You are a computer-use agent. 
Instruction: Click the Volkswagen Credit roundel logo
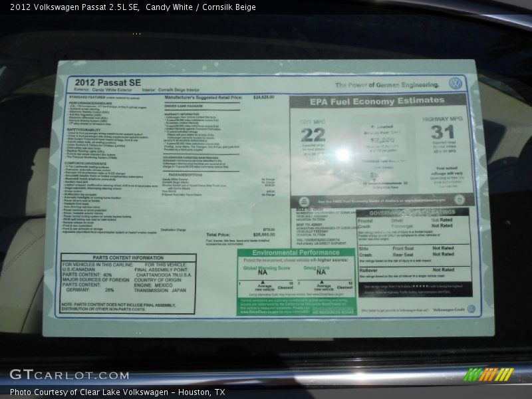[x=470, y=309]
